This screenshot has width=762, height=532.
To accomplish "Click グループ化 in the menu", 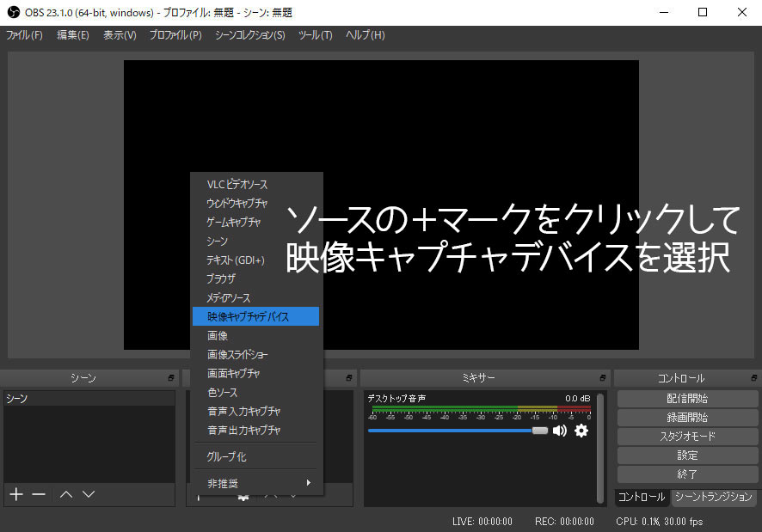I will (255, 456).
